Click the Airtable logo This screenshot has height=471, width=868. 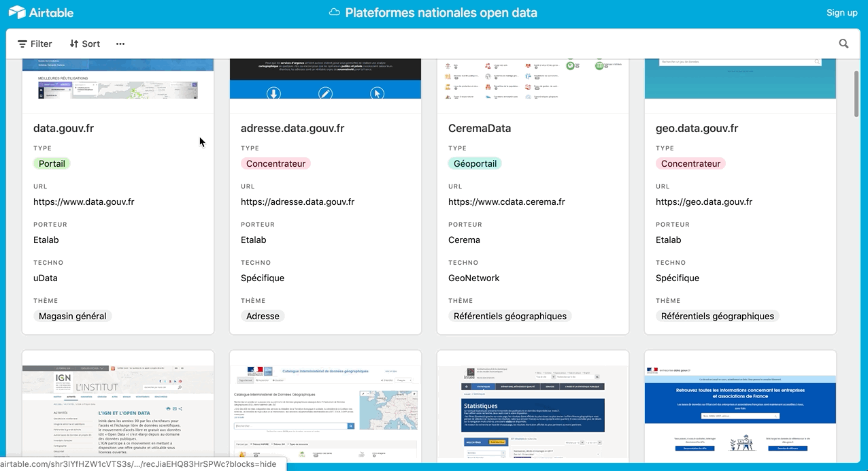coord(41,12)
